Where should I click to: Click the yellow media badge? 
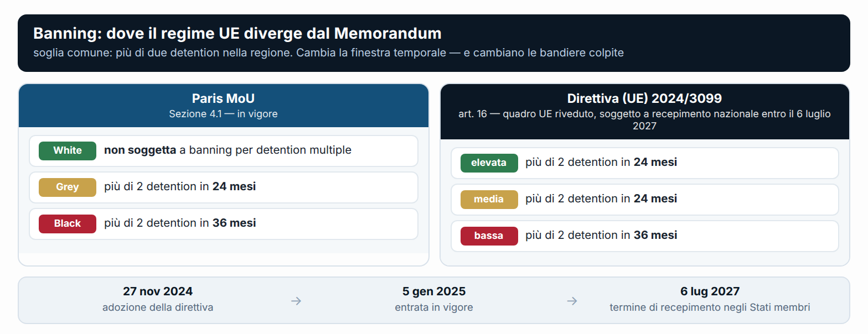(489, 199)
